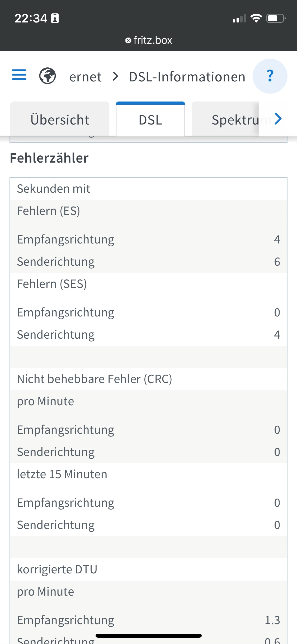The height and width of the screenshot is (644, 297).
Task: Click the globe Internet icon
Action: [48, 76]
